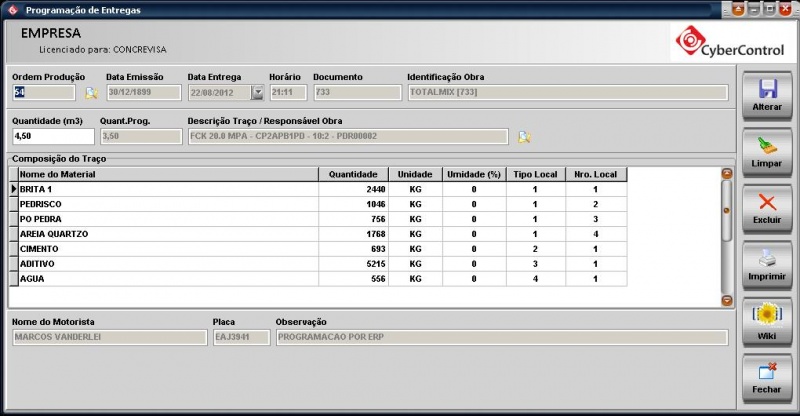Image resolution: width=800 pixels, height=416 pixels.
Task: Click the Excluir red X button
Action: coord(767,208)
